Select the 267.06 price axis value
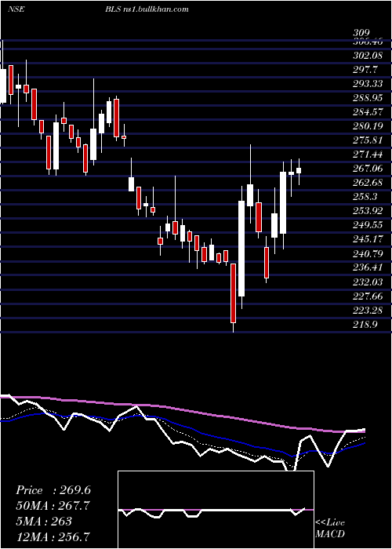Image resolution: width=392 pixels, height=549 pixels. (x=368, y=169)
